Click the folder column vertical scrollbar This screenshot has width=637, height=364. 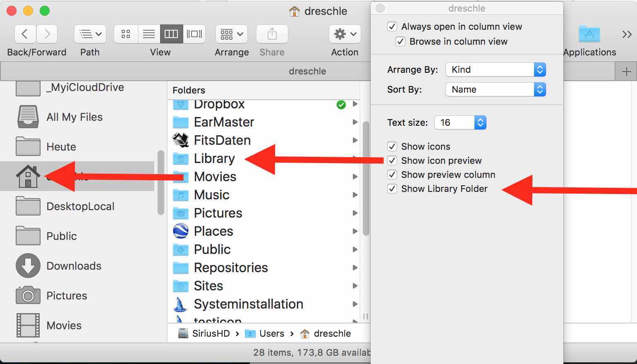point(366,179)
